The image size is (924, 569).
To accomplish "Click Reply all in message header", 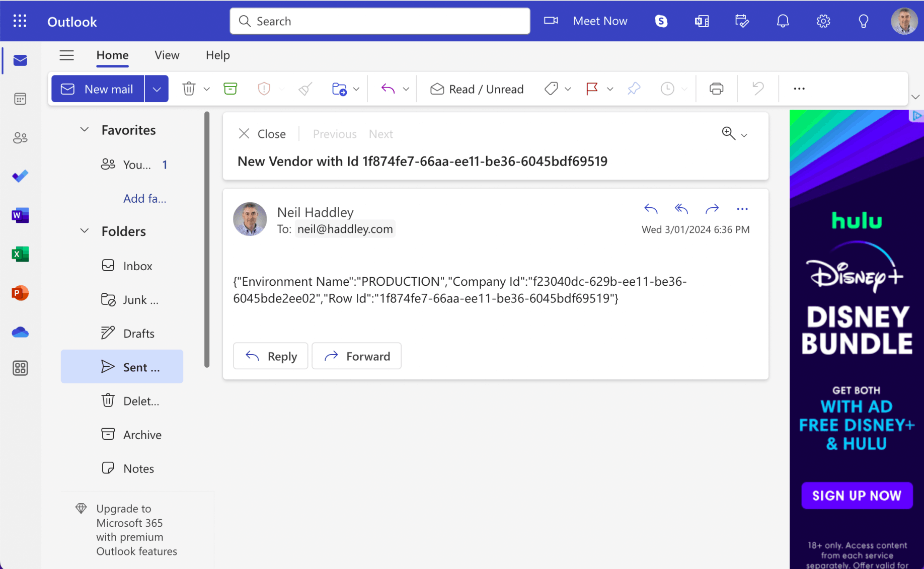I will 681,208.
